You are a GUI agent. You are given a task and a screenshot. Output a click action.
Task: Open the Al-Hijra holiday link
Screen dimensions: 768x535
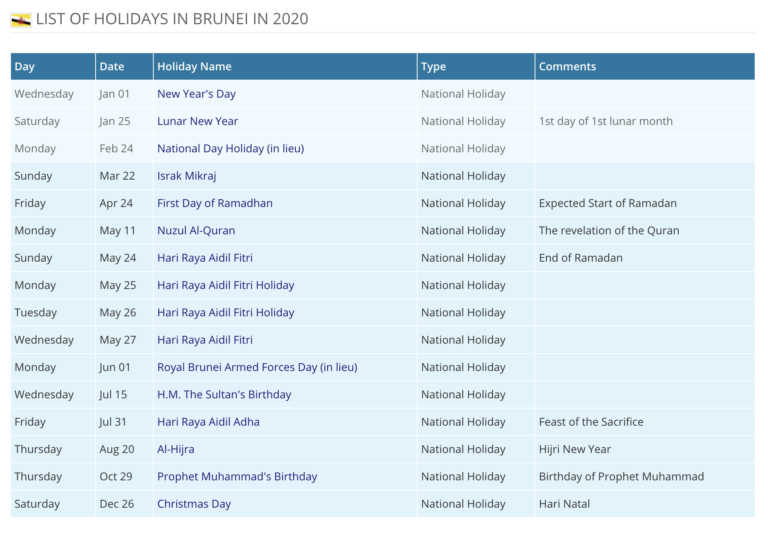(x=176, y=449)
